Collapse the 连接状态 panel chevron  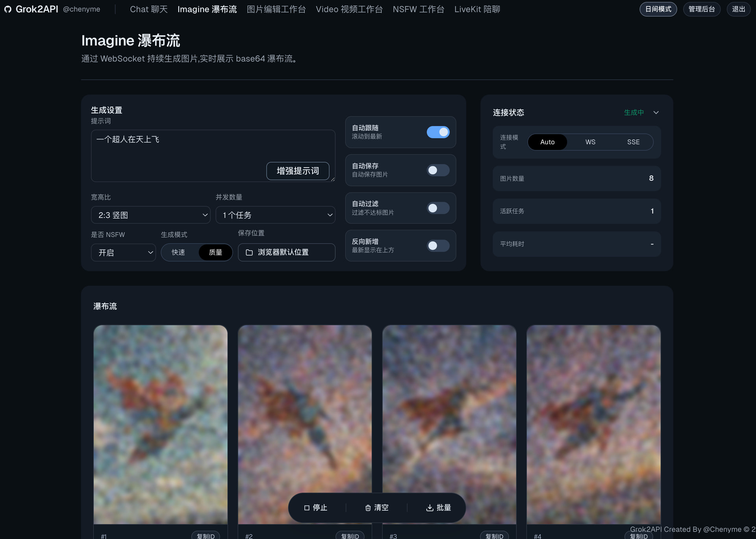pyautogui.click(x=656, y=113)
